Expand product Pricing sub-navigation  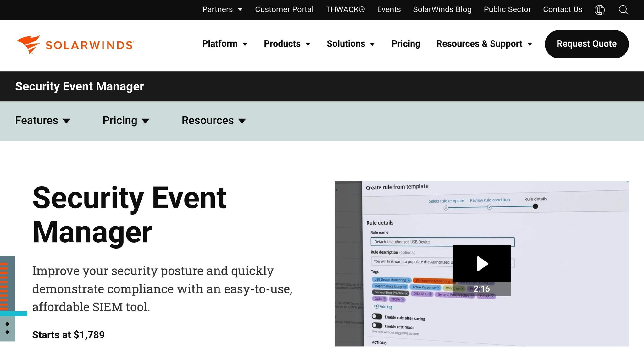[126, 121]
